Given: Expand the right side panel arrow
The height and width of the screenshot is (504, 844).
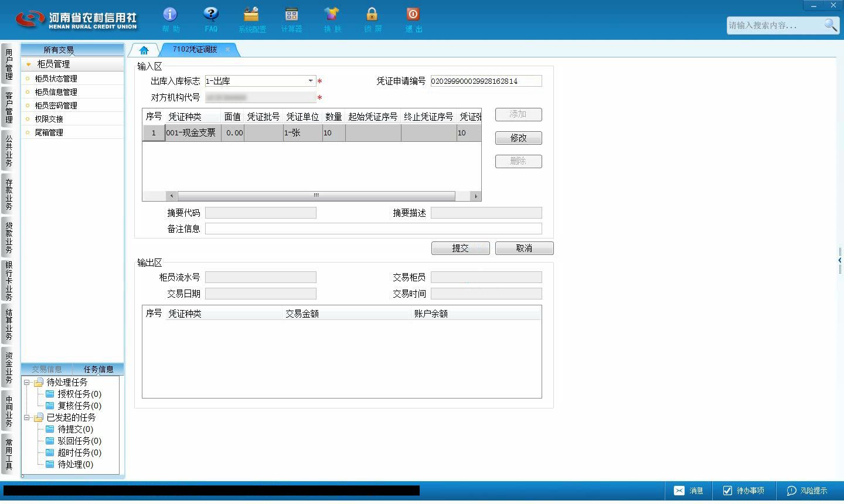Looking at the screenshot, I should click(840, 260).
